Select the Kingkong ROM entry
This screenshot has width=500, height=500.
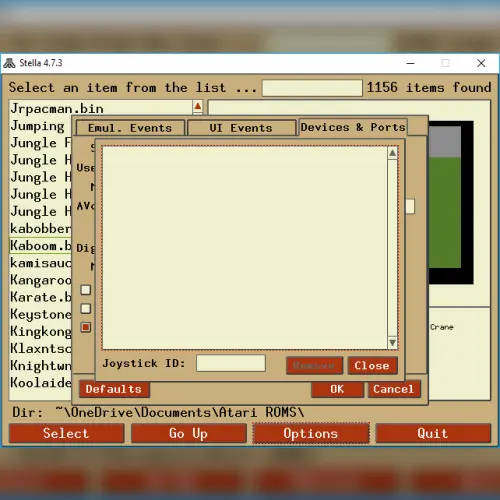(x=41, y=331)
